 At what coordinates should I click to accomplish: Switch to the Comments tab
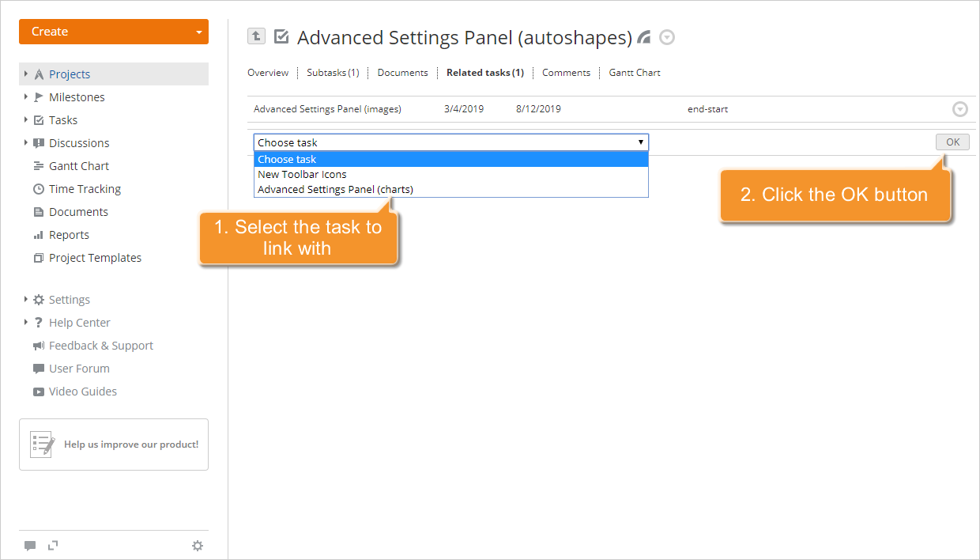tap(566, 72)
